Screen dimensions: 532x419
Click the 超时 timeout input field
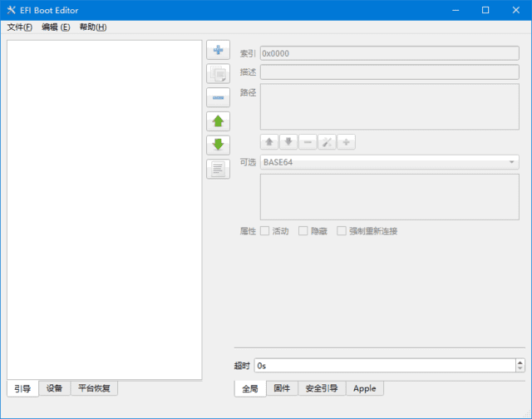tap(384, 365)
